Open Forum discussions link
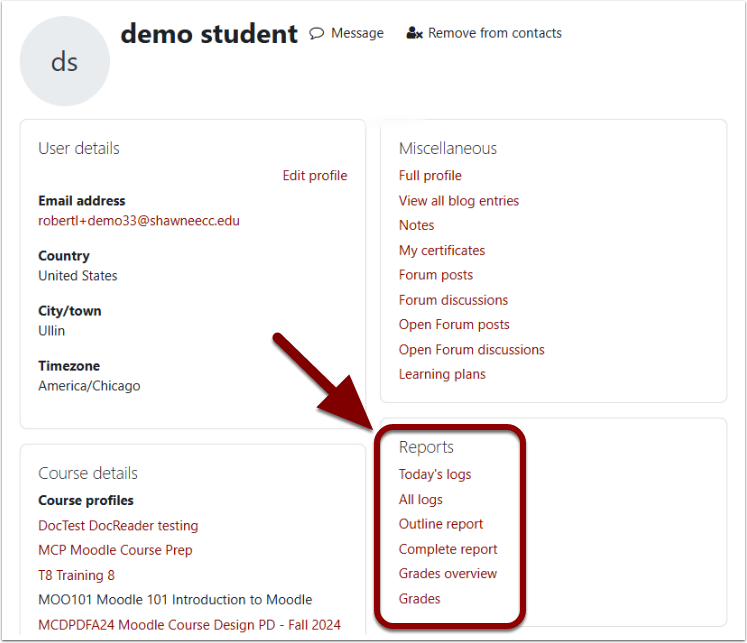 point(453,300)
